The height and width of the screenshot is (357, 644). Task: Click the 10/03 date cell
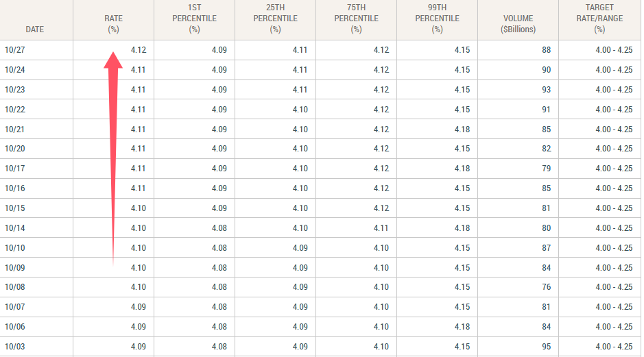click(x=14, y=347)
